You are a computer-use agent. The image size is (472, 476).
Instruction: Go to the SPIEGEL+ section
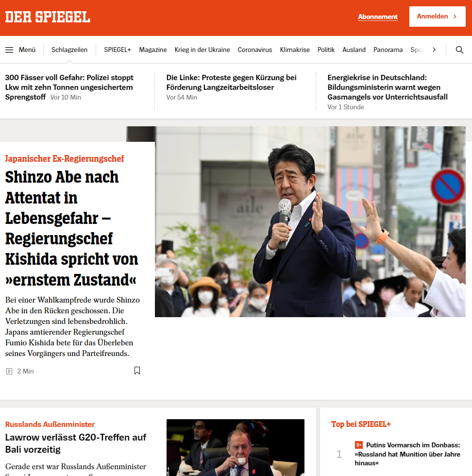tap(118, 50)
